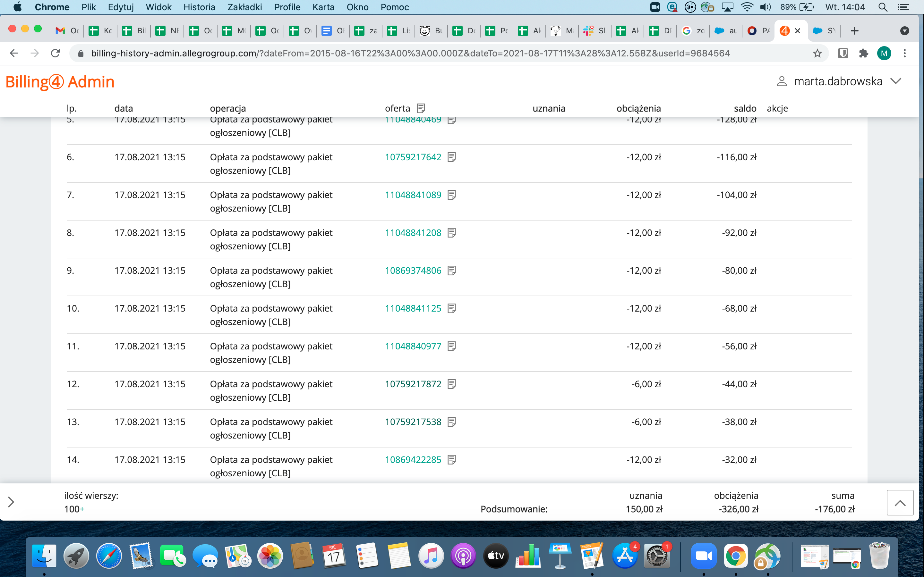The height and width of the screenshot is (577, 924).
Task: Open offer link 10869374806
Action: click(413, 271)
